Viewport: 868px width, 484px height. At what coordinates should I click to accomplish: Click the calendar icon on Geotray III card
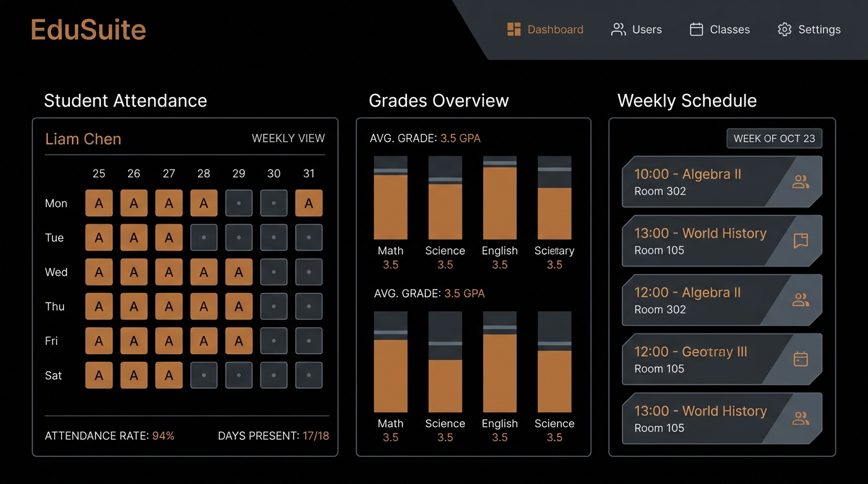(801, 359)
